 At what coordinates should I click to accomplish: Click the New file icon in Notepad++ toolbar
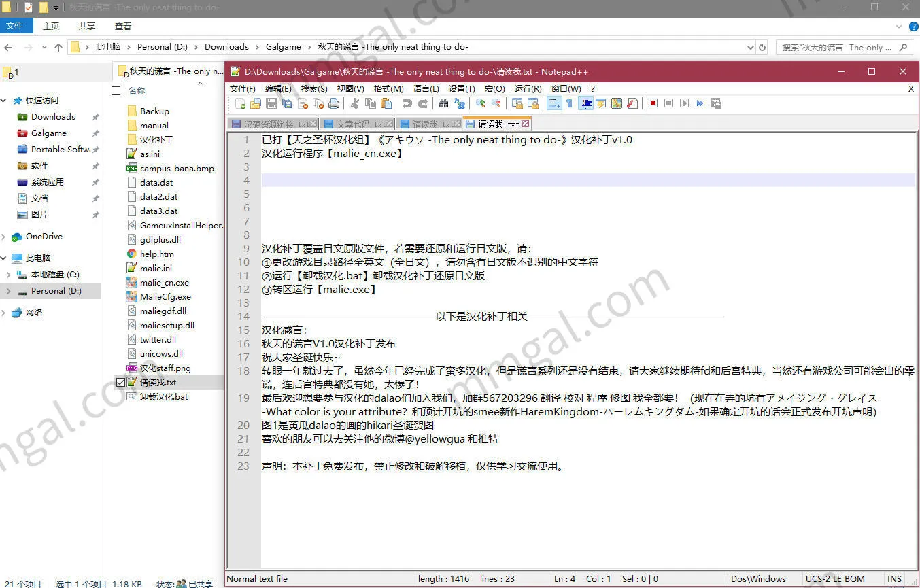[240, 103]
